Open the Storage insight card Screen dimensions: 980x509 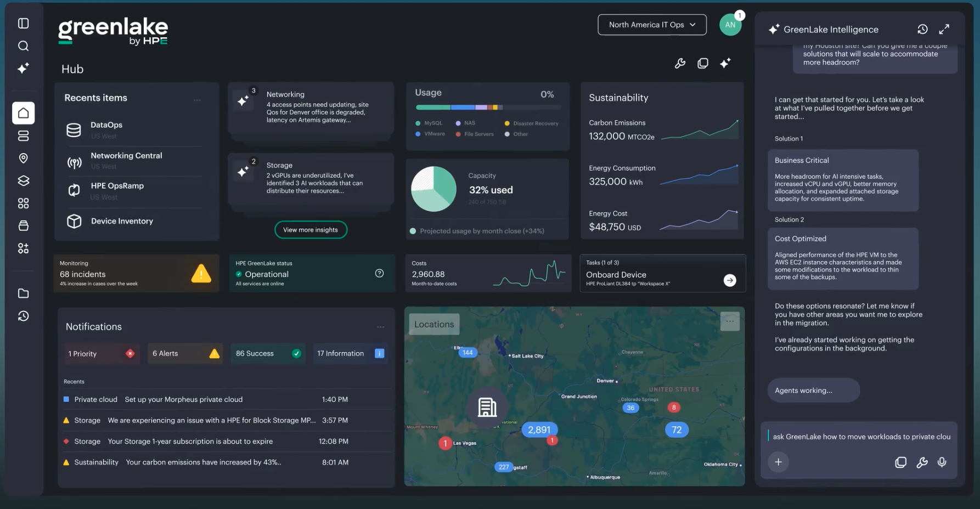tap(311, 179)
